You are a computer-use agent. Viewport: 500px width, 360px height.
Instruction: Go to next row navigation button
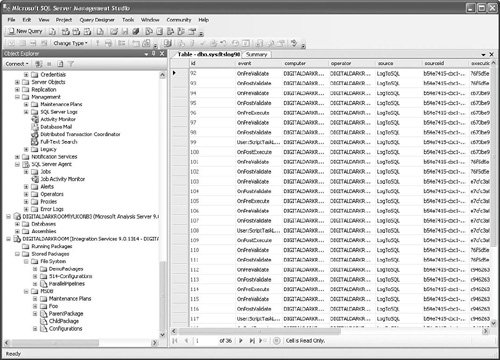pyautogui.click(x=240, y=341)
